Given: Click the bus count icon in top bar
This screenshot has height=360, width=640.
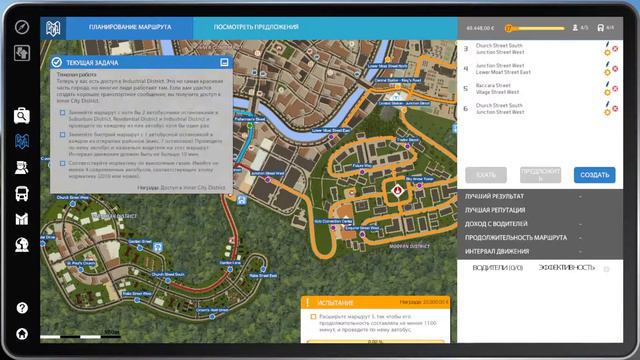Looking at the screenshot, I should click(x=600, y=28).
